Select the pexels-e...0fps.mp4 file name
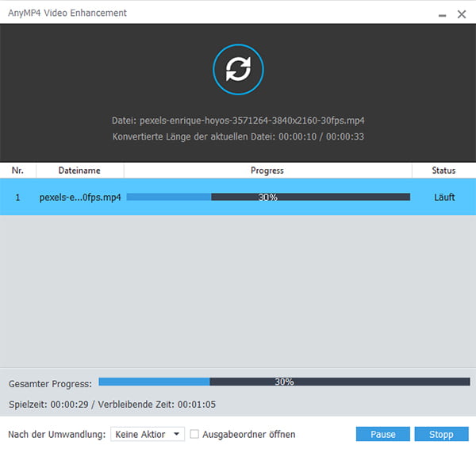 tap(80, 198)
